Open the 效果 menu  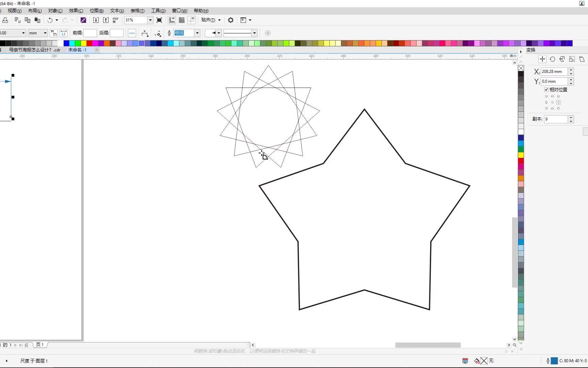[x=76, y=11]
